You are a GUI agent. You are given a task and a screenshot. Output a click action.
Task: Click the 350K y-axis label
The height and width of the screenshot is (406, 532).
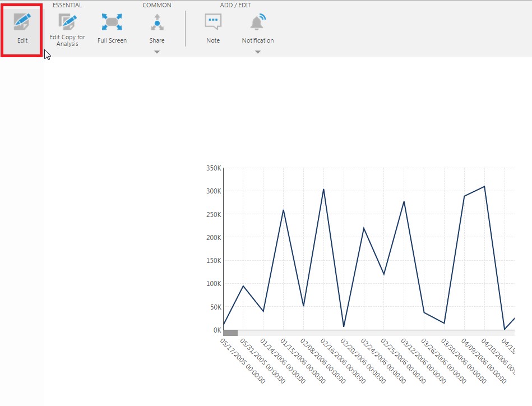pyautogui.click(x=214, y=168)
